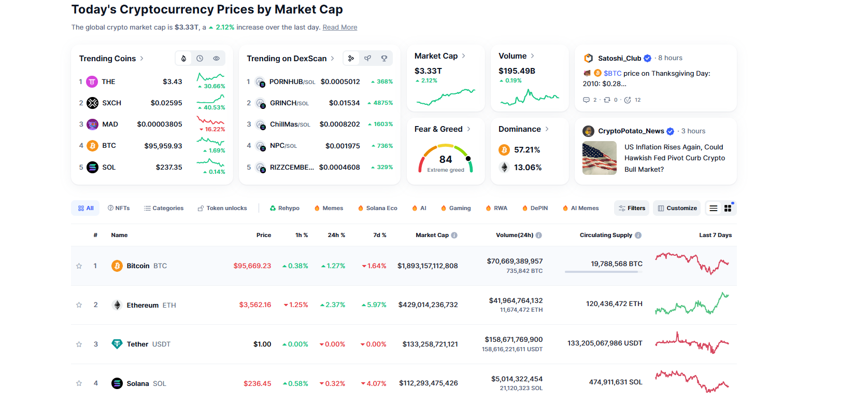
Task: Open the Dominance details arrow
Action: tap(547, 129)
